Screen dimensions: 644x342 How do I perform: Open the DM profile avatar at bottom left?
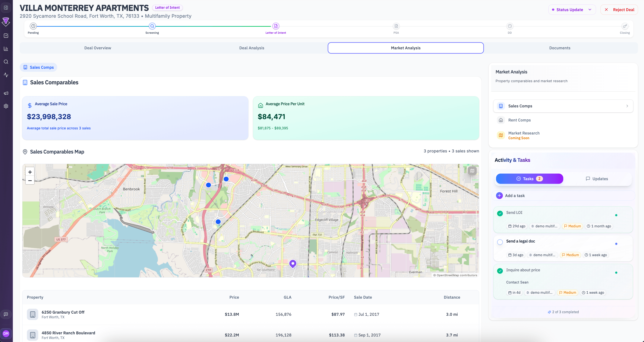point(6,333)
